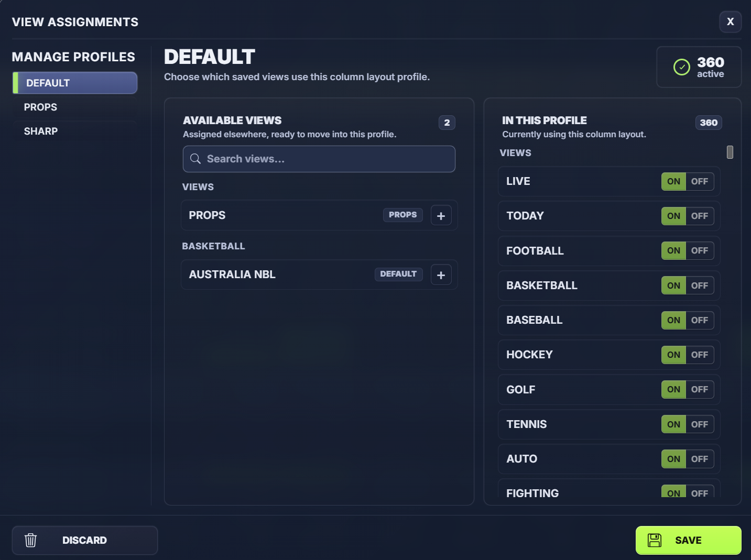Close the View Assignments dialog with X
751x560 pixels.
(x=730, y=21)
